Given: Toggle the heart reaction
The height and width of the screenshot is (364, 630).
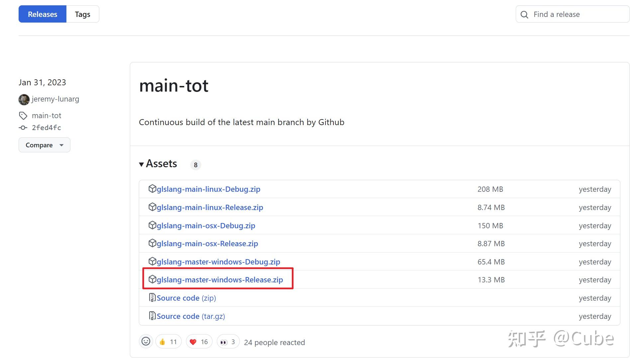Looking at the screenshot, I should coord(199,342).
